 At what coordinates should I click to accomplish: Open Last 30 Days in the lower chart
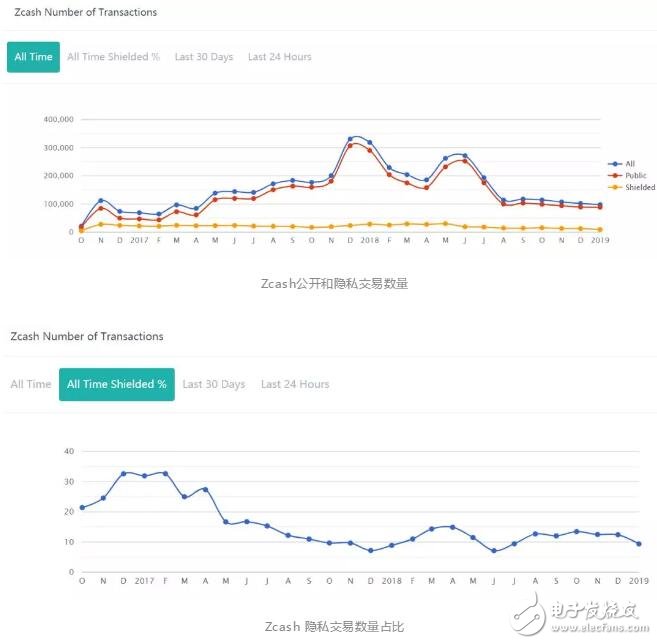click(213, 384)
